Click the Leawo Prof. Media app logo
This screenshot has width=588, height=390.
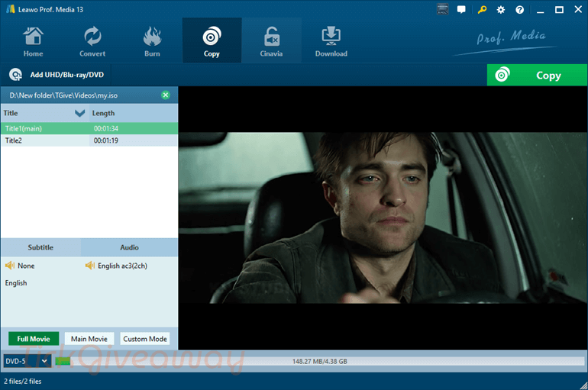11,9
